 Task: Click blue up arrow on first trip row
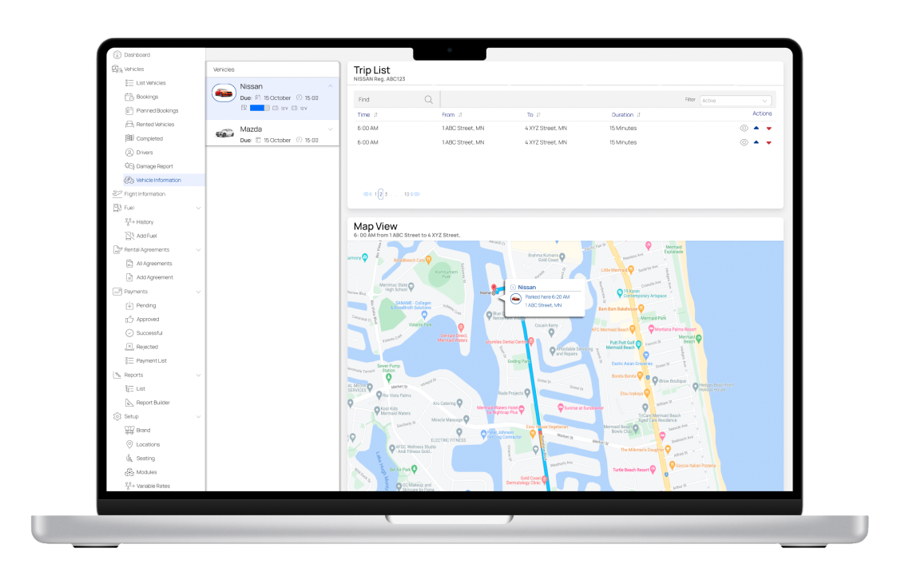tap(756, 128)
